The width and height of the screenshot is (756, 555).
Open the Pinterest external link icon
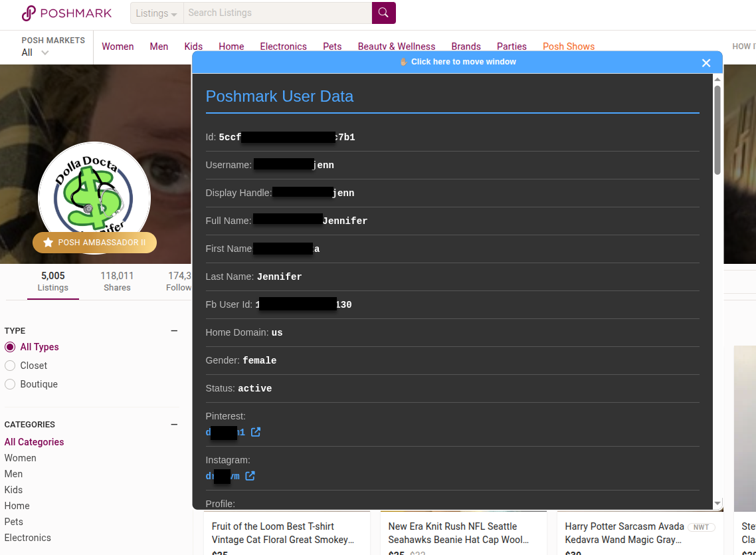(x=256, y=432)
